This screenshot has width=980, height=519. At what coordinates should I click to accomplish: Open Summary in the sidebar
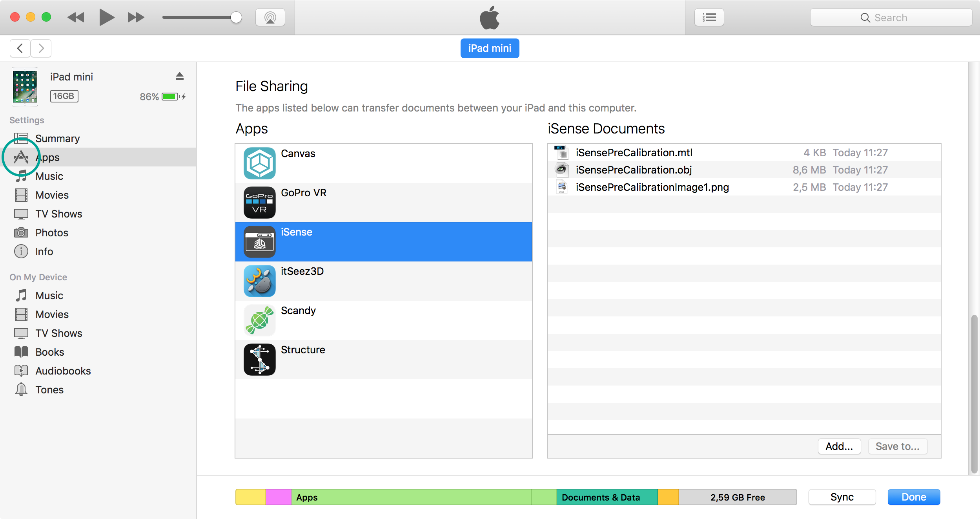[57, 138]
